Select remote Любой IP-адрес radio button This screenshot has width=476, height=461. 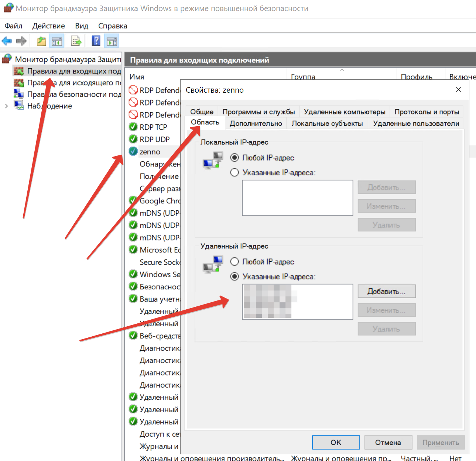234,262
